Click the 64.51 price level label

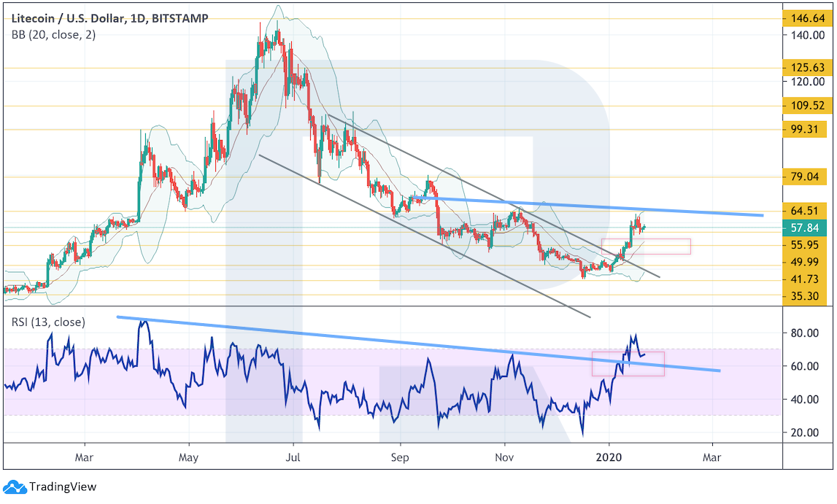click(804, 211)
